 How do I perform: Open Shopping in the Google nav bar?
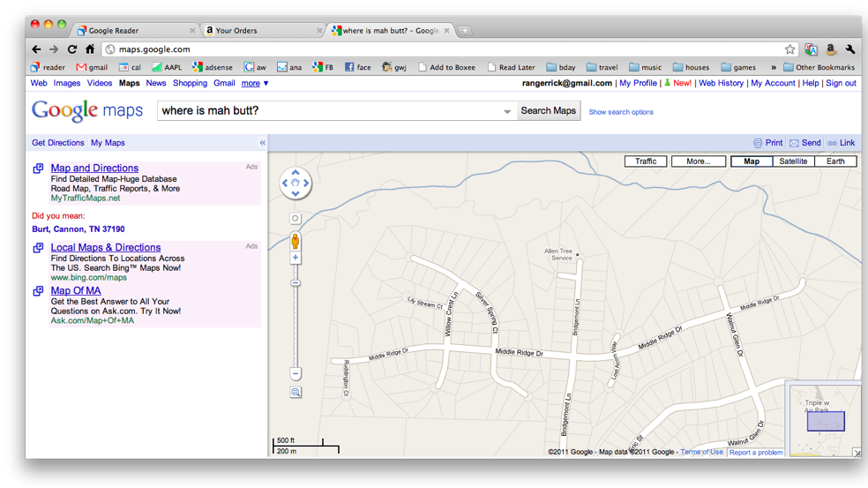[x=190, y=83]
